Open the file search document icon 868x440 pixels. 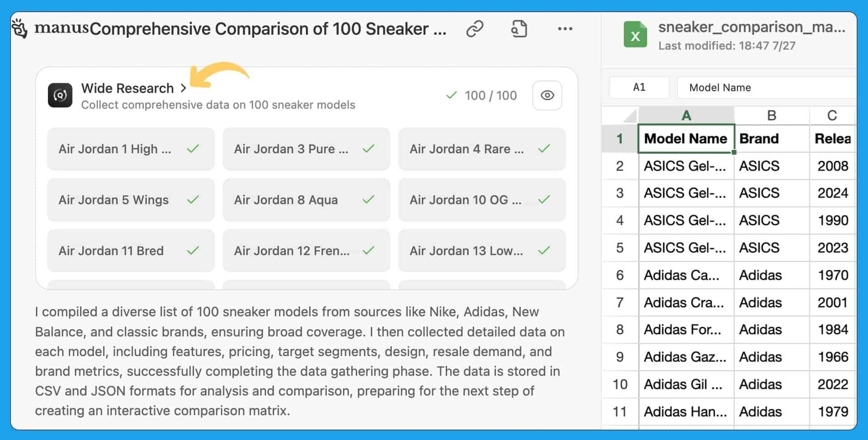(519, 28)
